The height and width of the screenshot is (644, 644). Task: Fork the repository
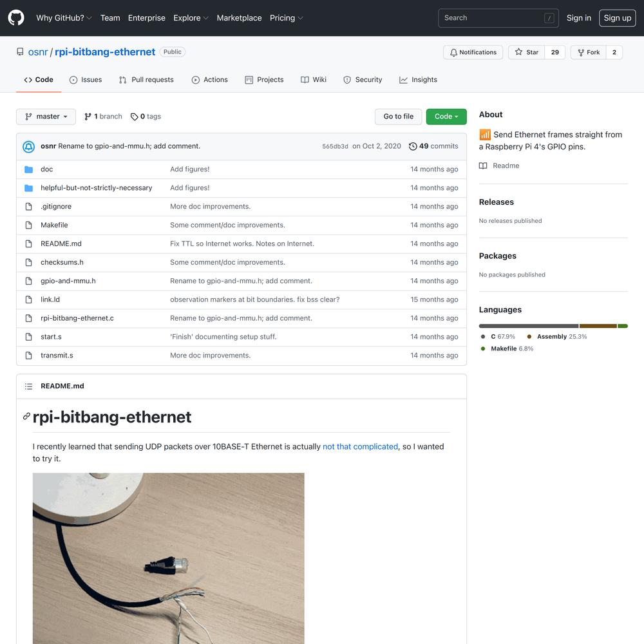tap(588, 53)
